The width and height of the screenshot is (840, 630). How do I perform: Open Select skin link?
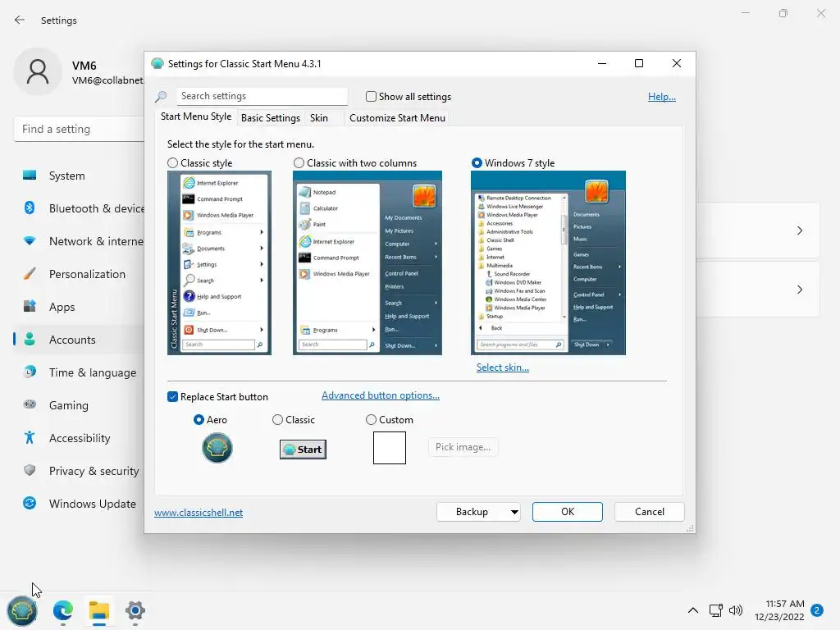coord(503,367)
